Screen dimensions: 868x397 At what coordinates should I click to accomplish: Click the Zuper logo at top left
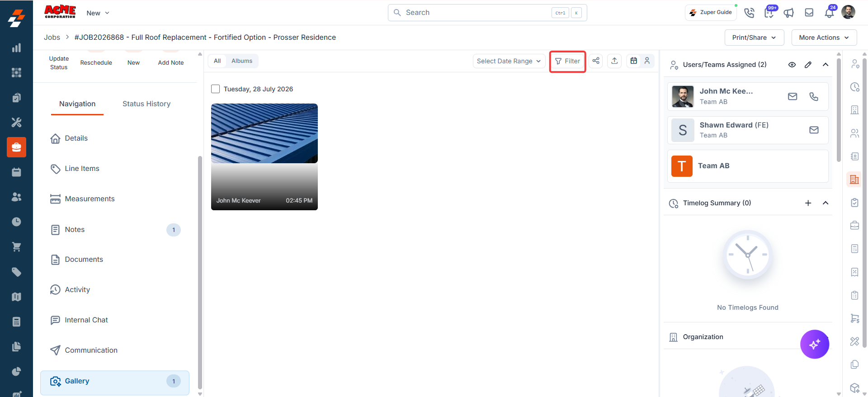pyautogui.click(x=16, y=18)
